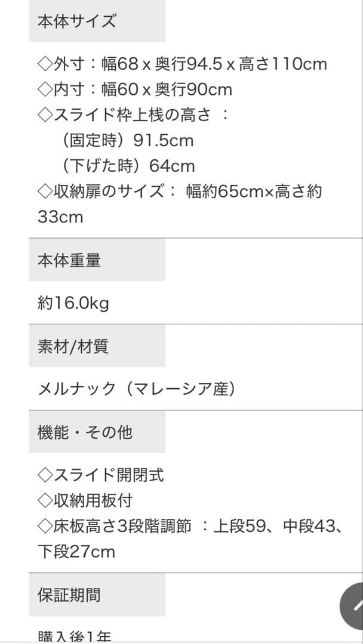Click the 購入後1年 warranty text
363x644 pixels.
point(74,637)
